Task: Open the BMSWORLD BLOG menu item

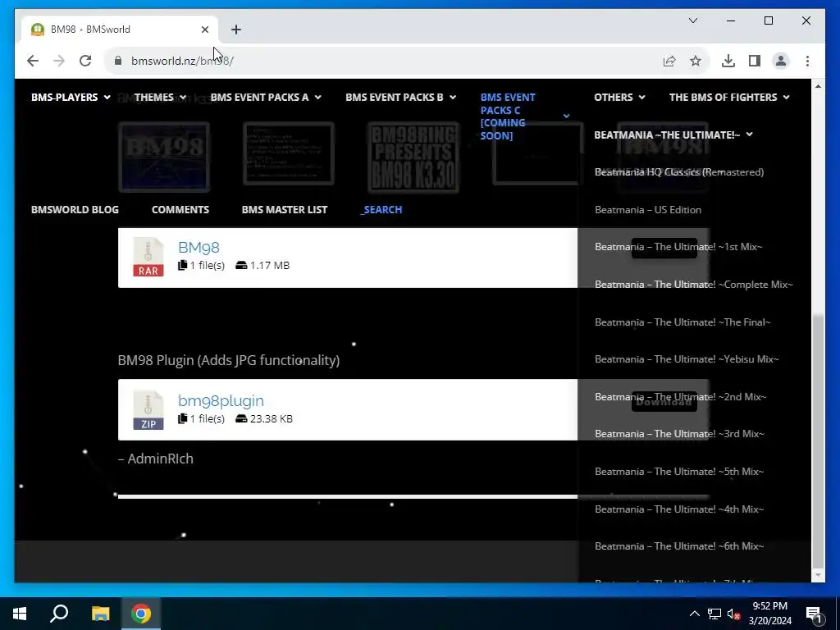Action: pos(75,209)
